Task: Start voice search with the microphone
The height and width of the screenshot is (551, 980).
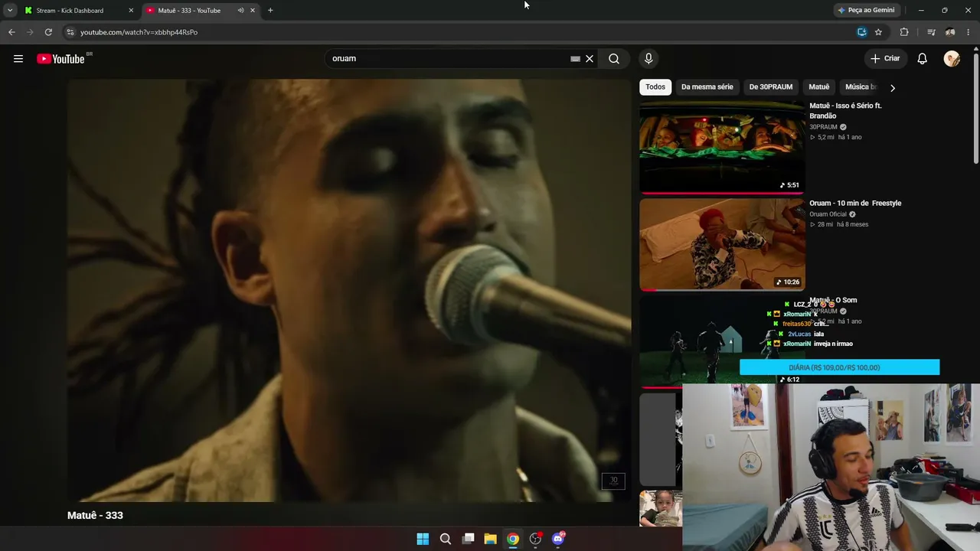Action: point(648,59)
